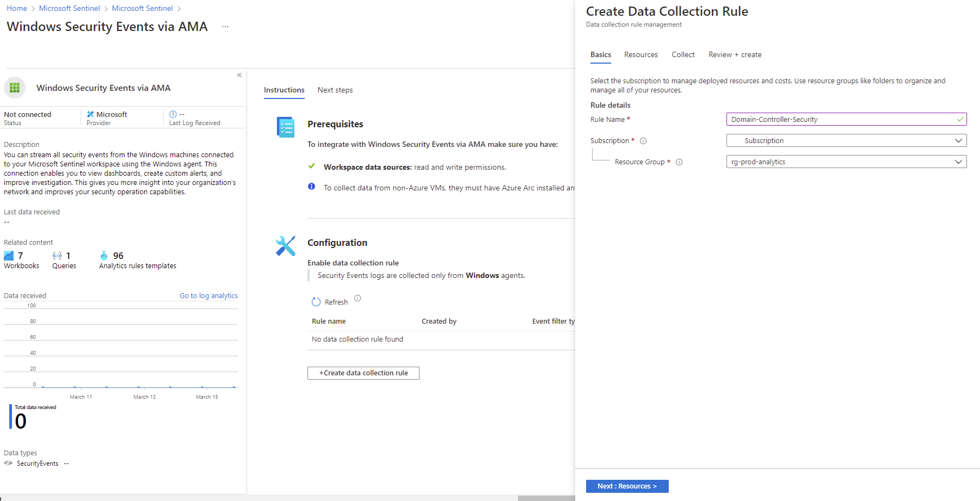Click the blue info icon about non-Azure VMs
This screenshot has width=980, height=501.
point(311,187)
